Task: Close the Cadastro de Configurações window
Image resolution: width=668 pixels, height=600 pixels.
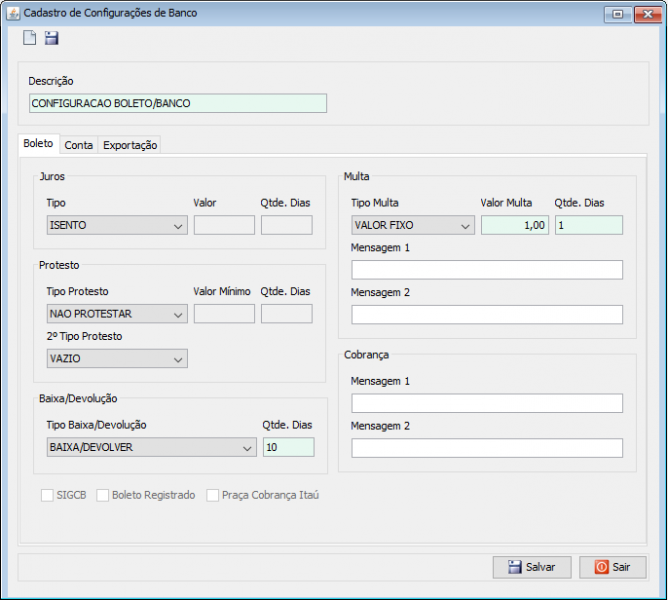Action: 648,14
